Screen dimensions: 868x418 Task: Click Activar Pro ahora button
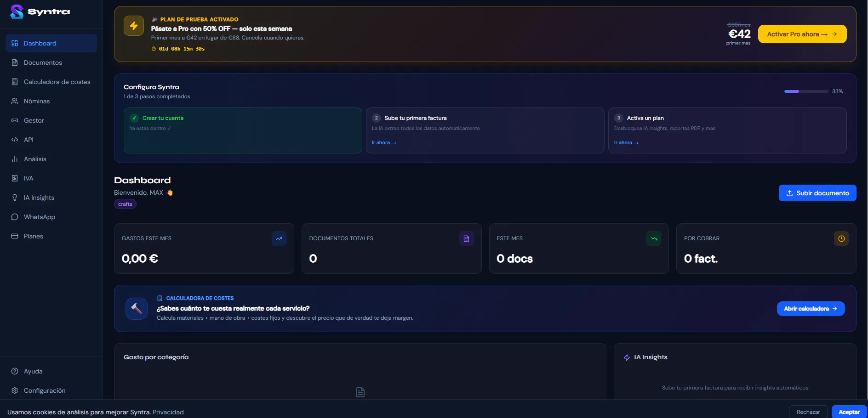tap(802, 34)
